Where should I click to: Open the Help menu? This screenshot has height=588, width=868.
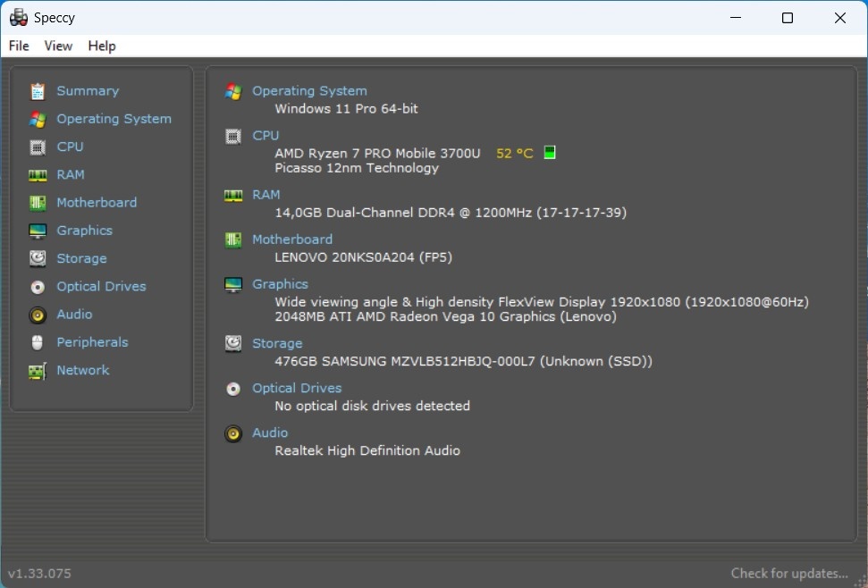tap(102, 46)
